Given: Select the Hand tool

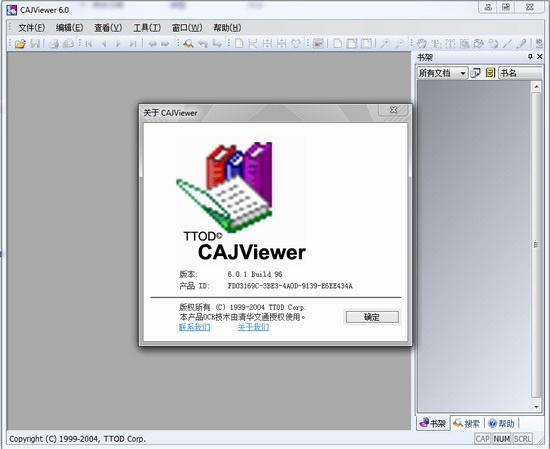Looking at the screenshot, I should [x=422, y=43].
